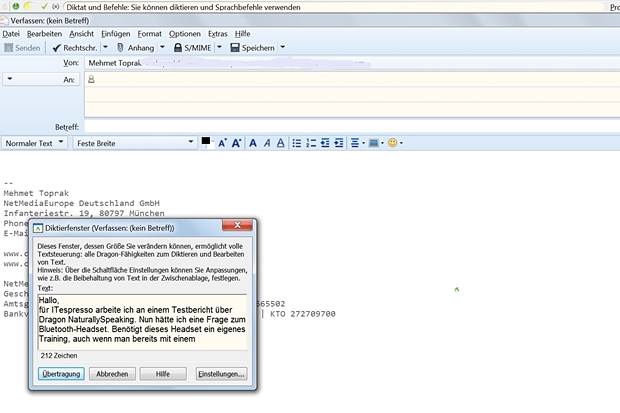Click signature line 'Infanteriestr. 19, 80797 München'
The height and width of the screenshot is (413, 620).
coord(84,213)
